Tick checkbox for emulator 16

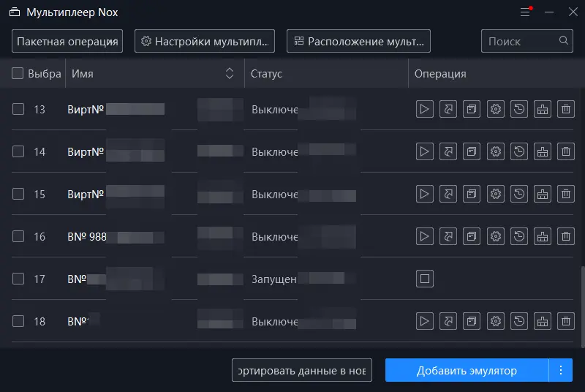click(18, 236)
